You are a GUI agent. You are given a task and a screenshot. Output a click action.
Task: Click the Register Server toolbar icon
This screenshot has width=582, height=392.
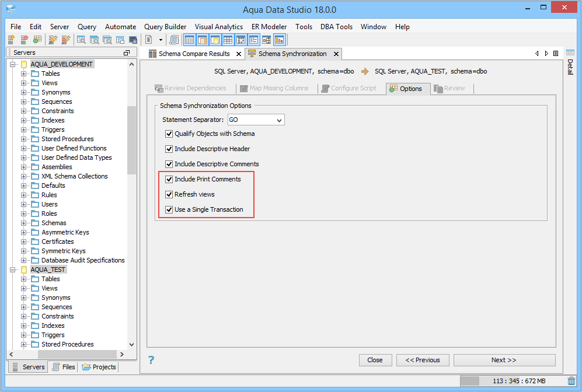[x=12, y=39]
